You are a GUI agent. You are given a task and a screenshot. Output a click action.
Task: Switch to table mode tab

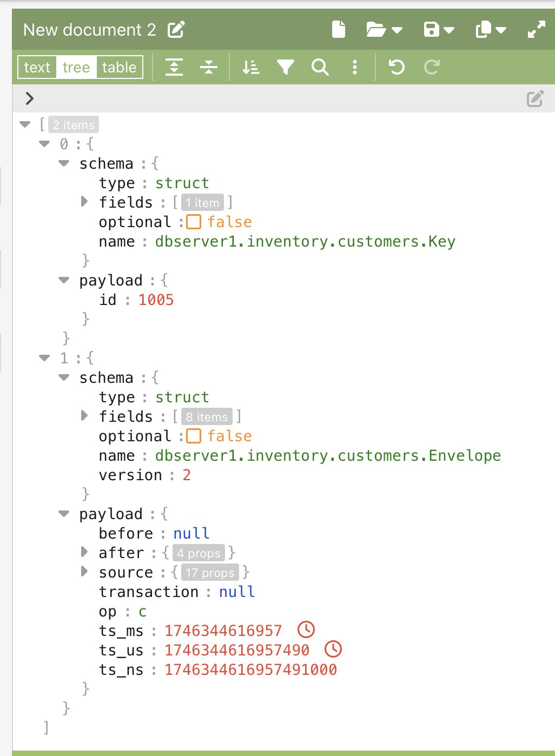click(119, 67)
